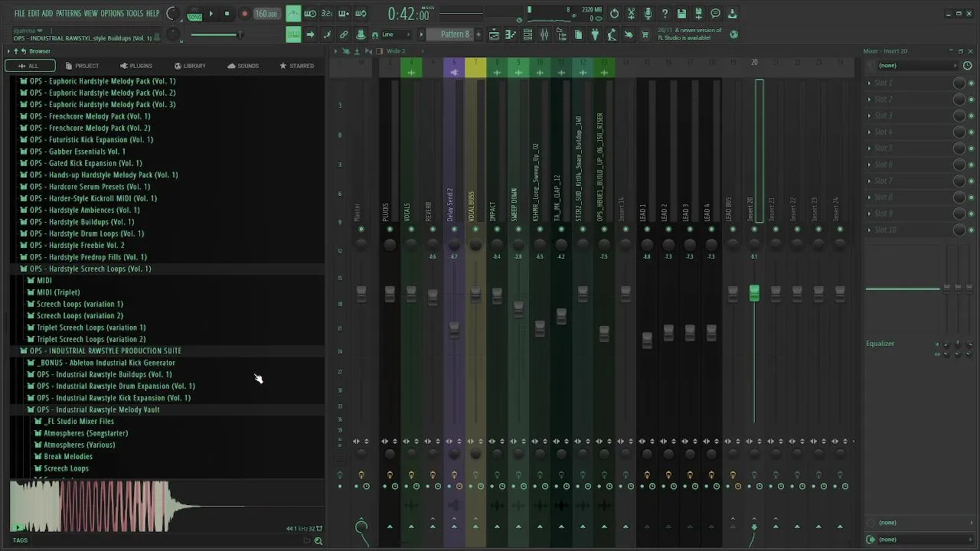
Task: Open the TOOLS menu
Action: pos(135,13)
